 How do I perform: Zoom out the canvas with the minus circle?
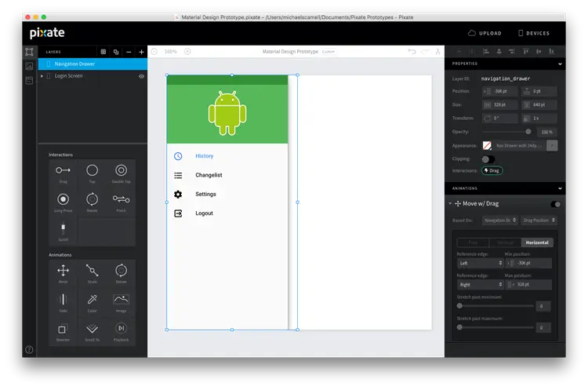[x=154, y=52]
